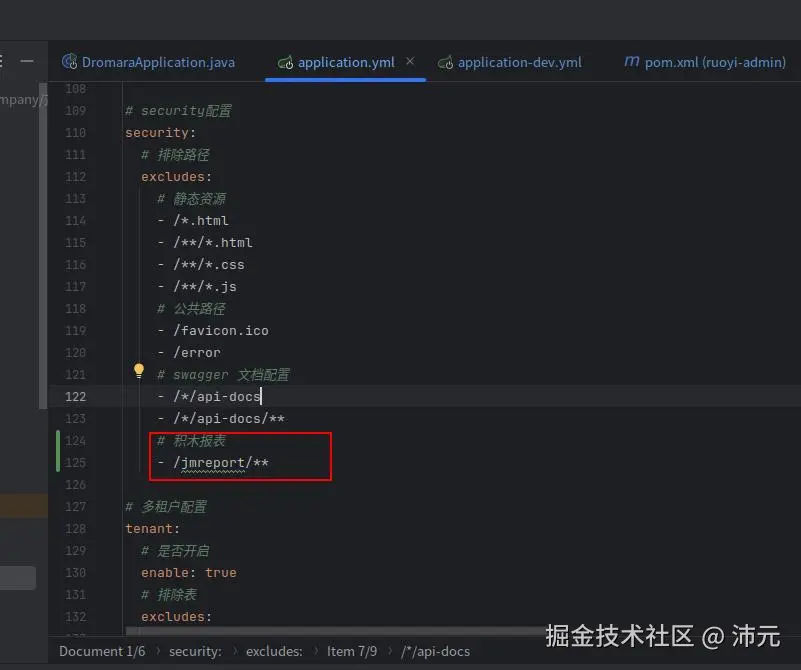Click the '/error' entry
This screenshot has height=670, width=801.
click(x=197, y=353)
